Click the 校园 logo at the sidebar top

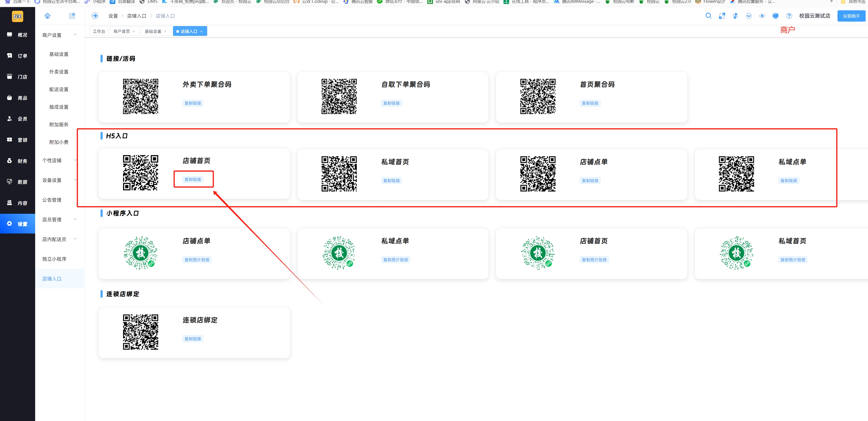(x=18, y=16)
